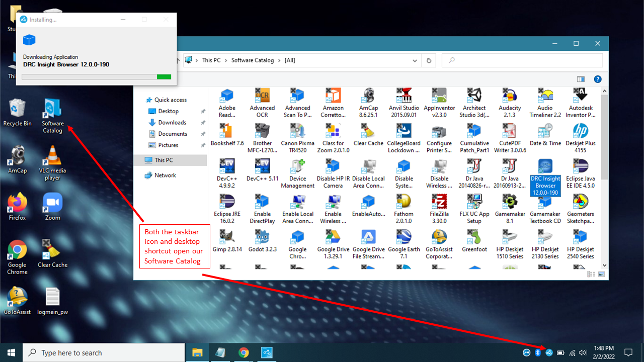Select Quick access in navigation pane
This screenshot has width=644, height=362.
tap(170, 100)
